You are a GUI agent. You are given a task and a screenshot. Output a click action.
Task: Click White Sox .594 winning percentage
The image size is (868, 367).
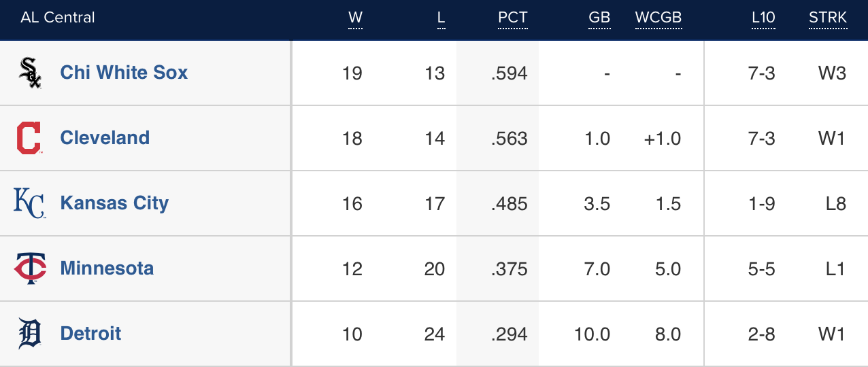point(510,73)
